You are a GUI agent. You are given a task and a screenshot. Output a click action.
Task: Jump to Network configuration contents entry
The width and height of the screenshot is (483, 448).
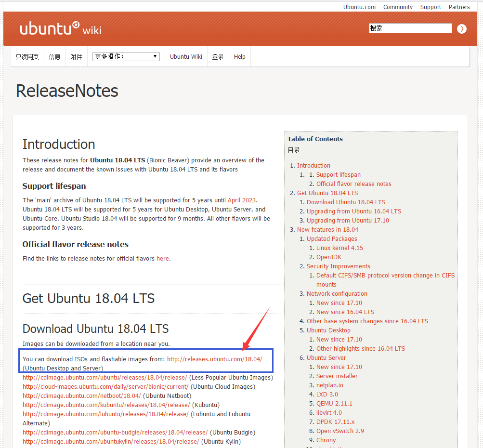(337, 294)
